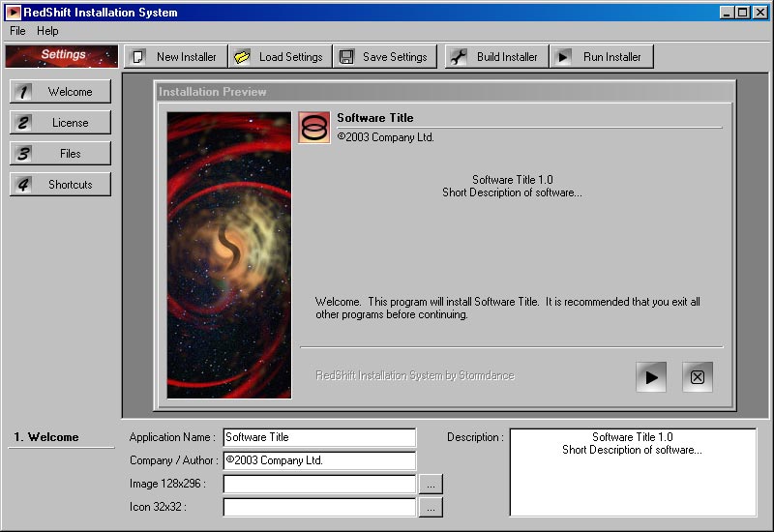This screenshot has width=774, height=532.
Task: Click the wrench icon of Build Installer
Action: [459, 57]
